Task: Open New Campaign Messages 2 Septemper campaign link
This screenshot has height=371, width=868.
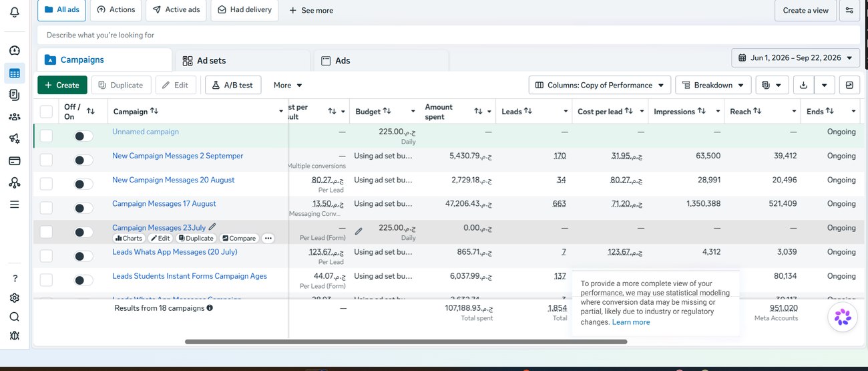Action: click(x=178, y=156)
